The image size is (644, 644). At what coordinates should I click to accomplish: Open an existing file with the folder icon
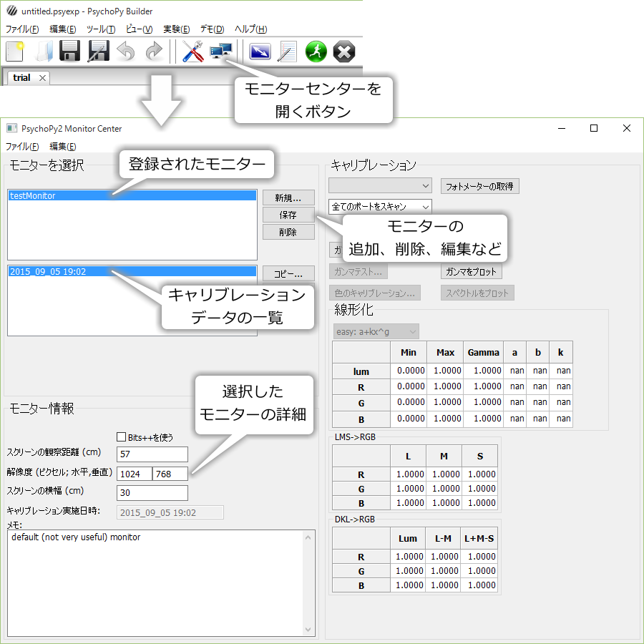click(x=44, y=52)
